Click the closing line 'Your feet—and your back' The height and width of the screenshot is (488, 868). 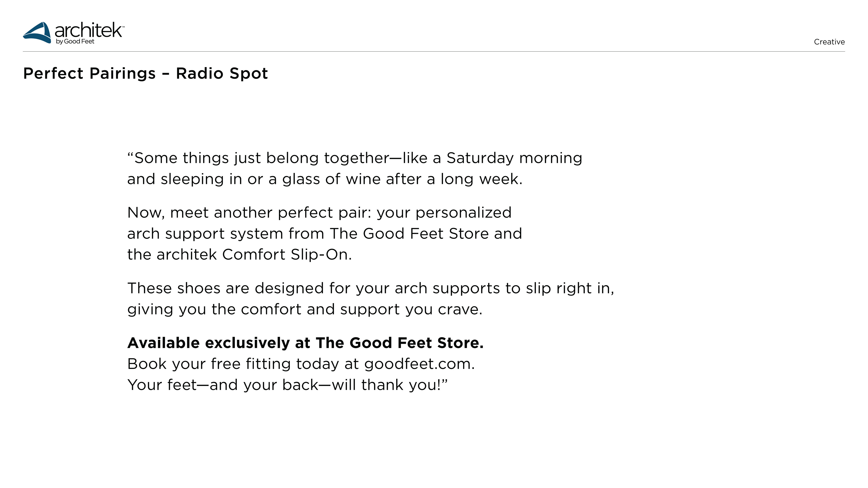[x=287, y=384]
